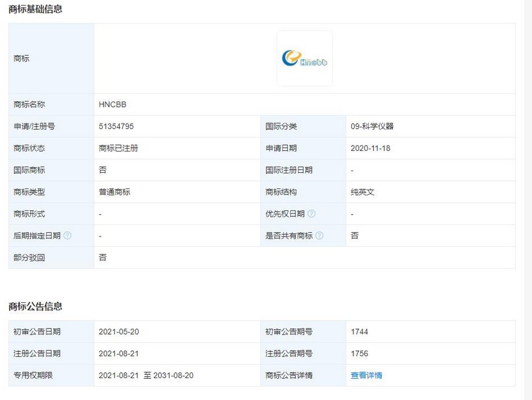
Task: Click the 商标公告信息 section heading
Action: point(35,306)
